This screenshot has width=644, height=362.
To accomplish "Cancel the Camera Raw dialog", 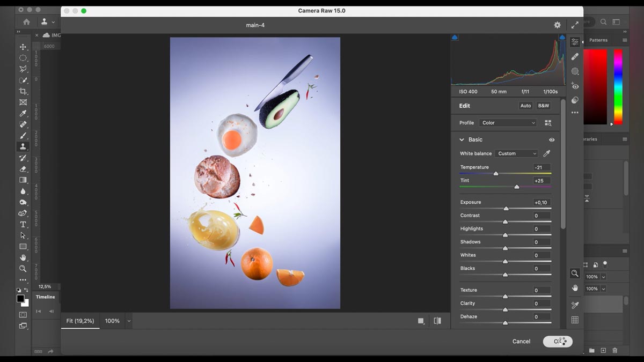I will 521,341.
